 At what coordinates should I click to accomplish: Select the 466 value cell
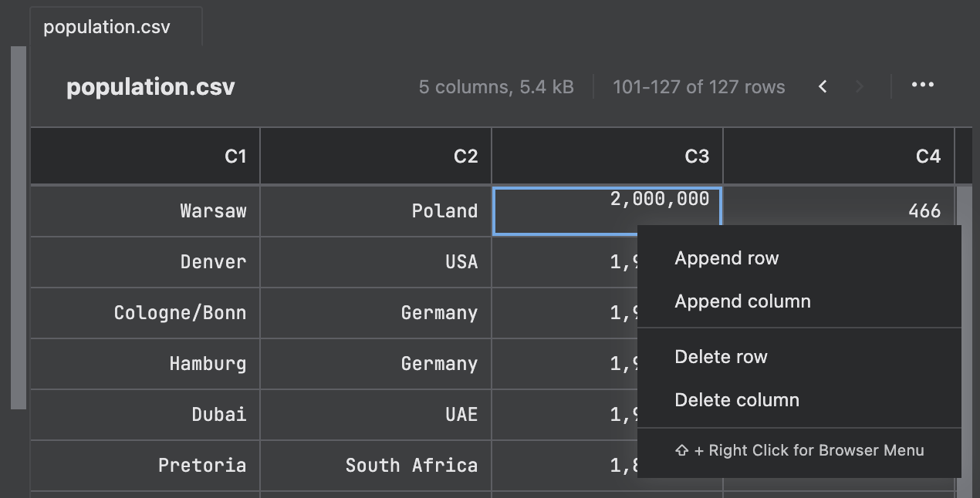click(x=838, y=210)
